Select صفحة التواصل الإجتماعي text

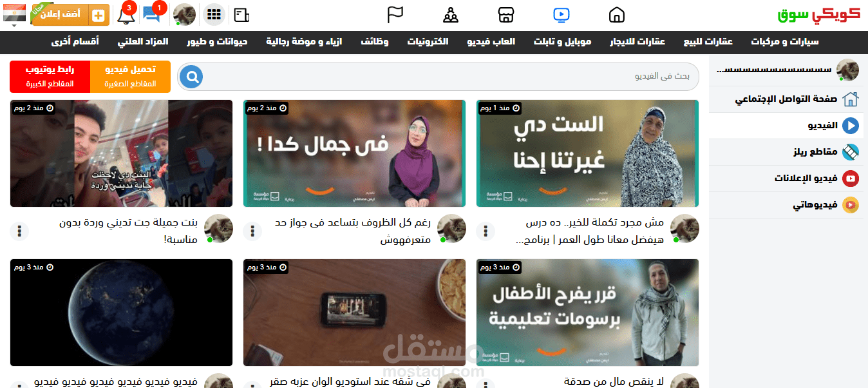[x=787, y=99]
